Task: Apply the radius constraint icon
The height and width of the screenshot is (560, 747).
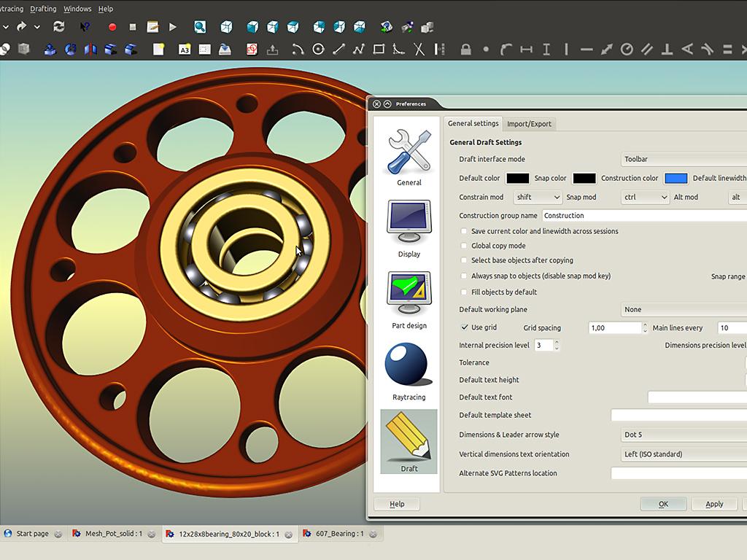Action: click(627, 49)
